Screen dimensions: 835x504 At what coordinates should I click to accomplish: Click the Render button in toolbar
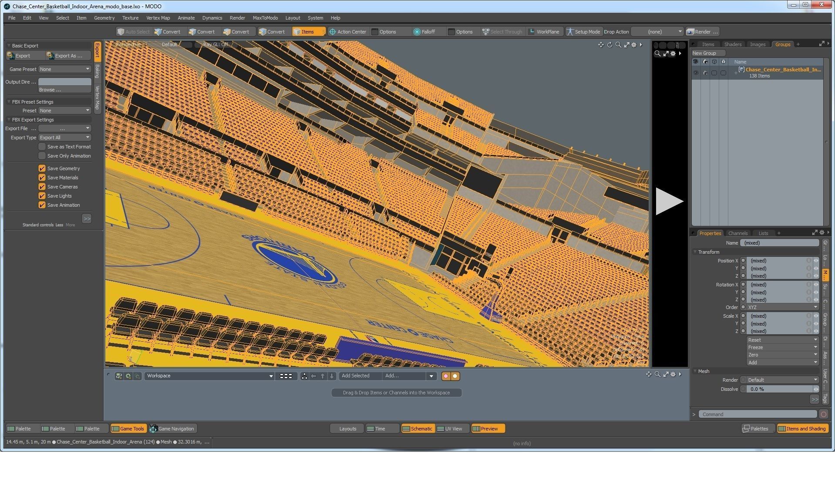click(702, 32)
